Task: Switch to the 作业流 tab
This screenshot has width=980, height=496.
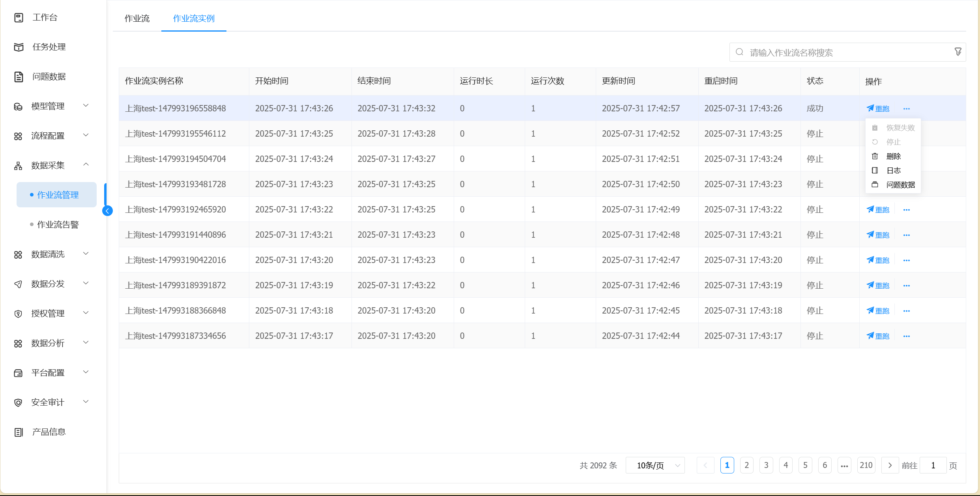Action: point(137,19)
